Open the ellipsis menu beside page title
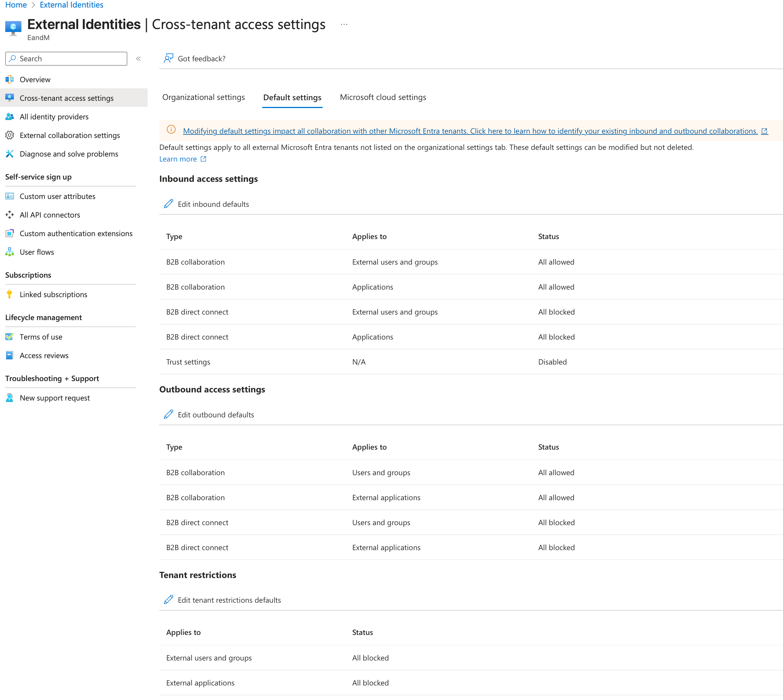 click(344, 24)
